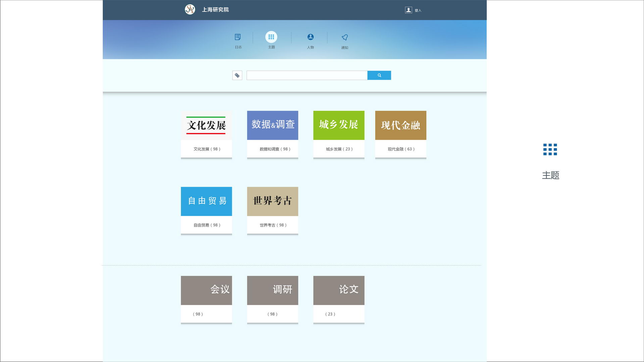The width and height of the screenshot is (644, 362).
Task: Click the 数据和调查 ( 98 ) caption
Action: click(275, 149)
